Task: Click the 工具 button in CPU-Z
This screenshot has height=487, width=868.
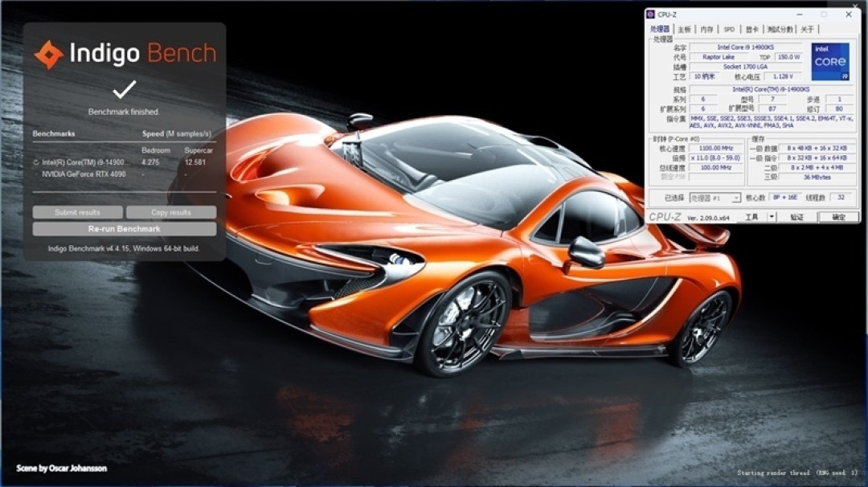Action: (x=751, y=218)
